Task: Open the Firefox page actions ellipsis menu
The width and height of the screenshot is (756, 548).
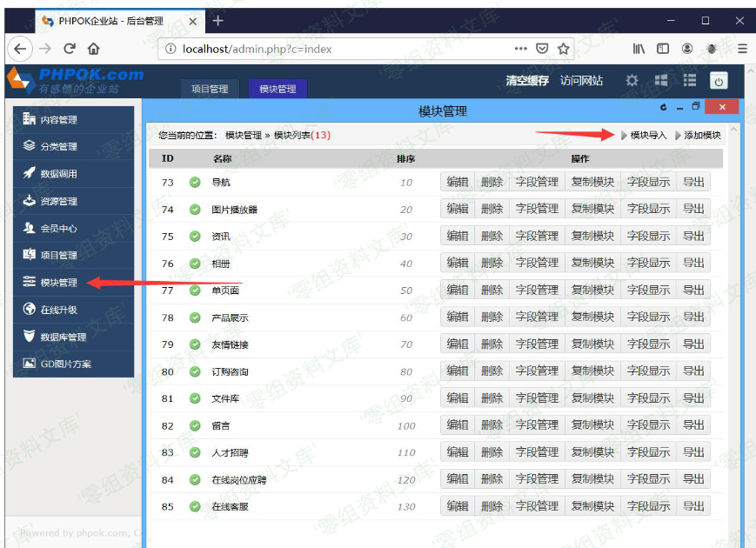Action: (x=520, y=49)
